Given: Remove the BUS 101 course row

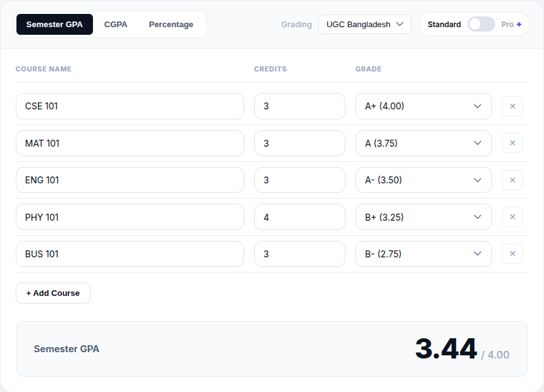Looking at the screenshot, I should click(x=512, y=254).
